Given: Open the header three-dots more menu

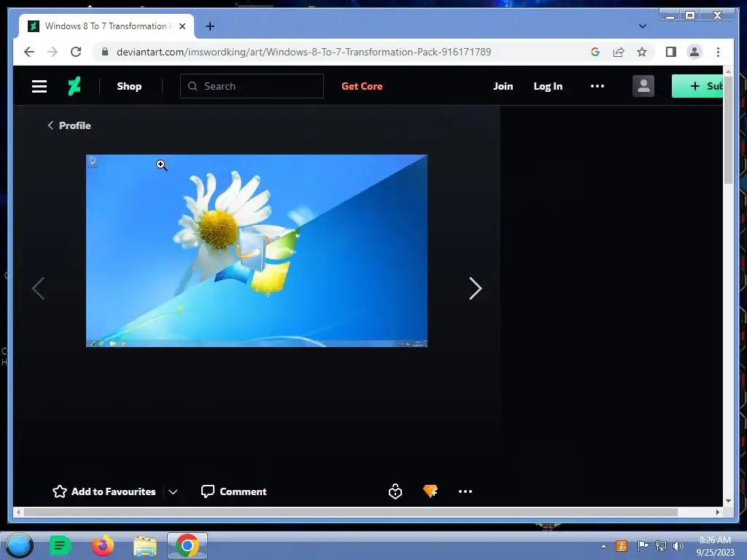Looking at the screenshot, I should (x=597, y=86).
